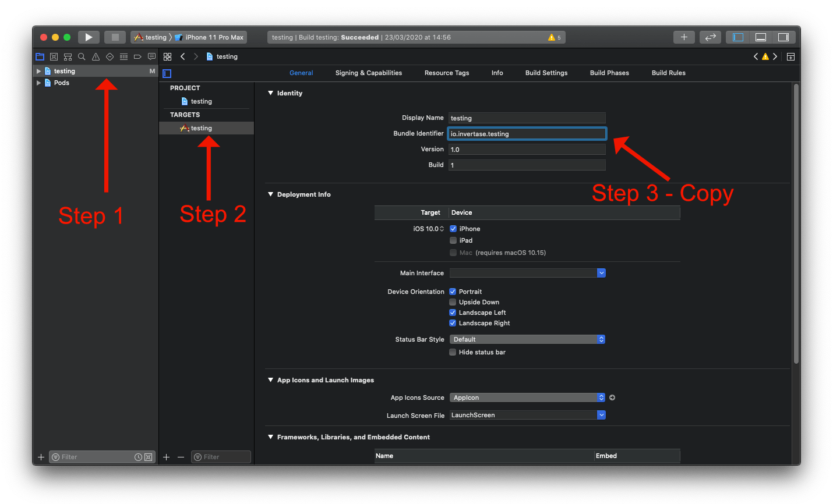This screenshot has height=504, width=833.
Task: Expand the Pods project in navigator
Action: (x=38, y=83)
